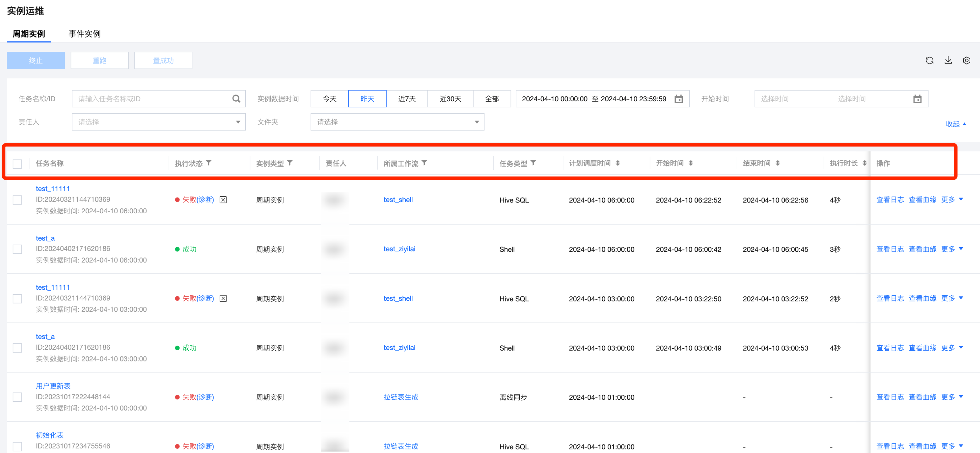
Task: Click the download icon
Action: (x=948, y=60)
